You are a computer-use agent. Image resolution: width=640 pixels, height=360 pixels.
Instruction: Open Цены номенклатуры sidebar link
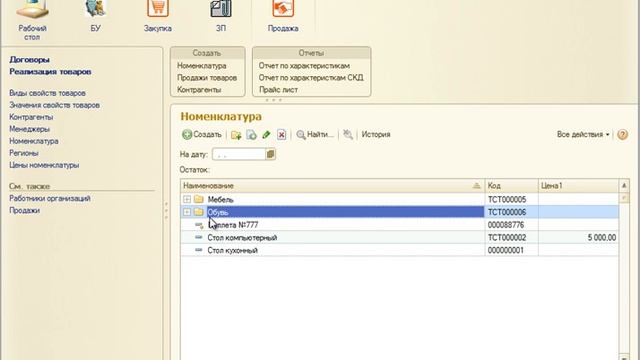point(44,165)
